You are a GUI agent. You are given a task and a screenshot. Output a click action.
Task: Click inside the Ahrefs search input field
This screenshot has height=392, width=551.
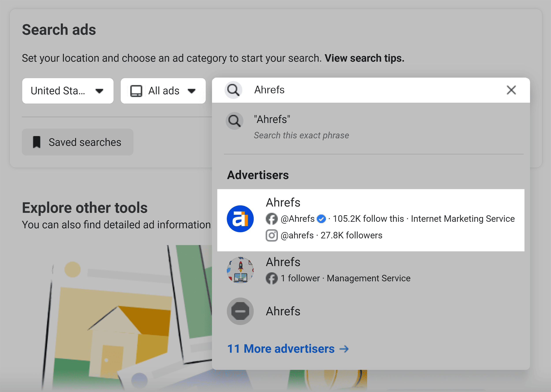[x=338, y=90]
